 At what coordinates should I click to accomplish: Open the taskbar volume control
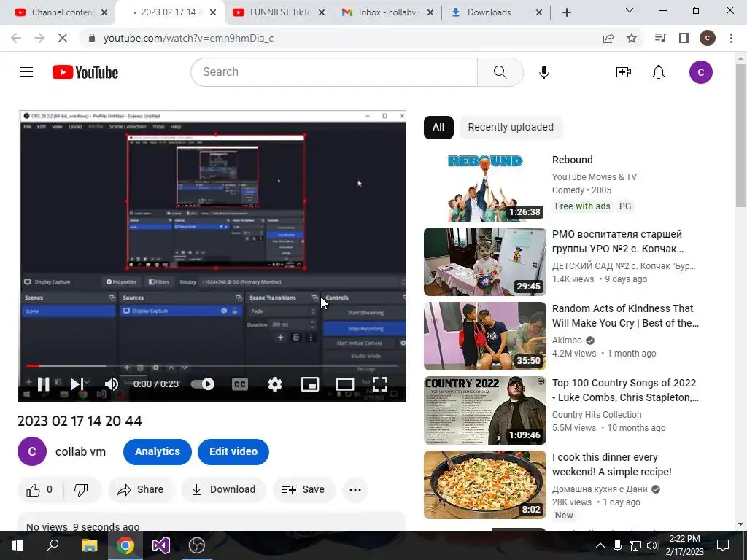[x=652, y=545]
